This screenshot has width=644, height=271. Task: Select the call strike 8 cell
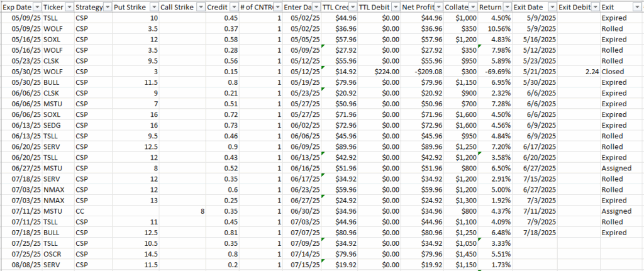[182, 211]
